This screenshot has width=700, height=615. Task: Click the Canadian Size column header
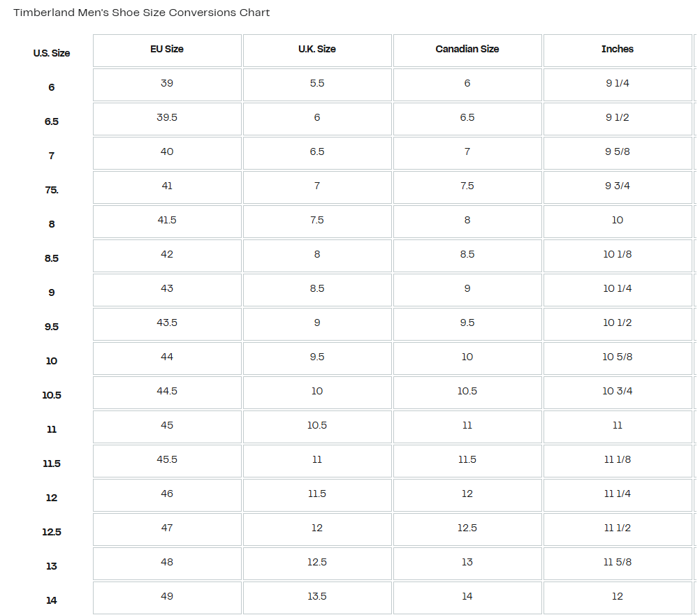click(x=467, y=50)
